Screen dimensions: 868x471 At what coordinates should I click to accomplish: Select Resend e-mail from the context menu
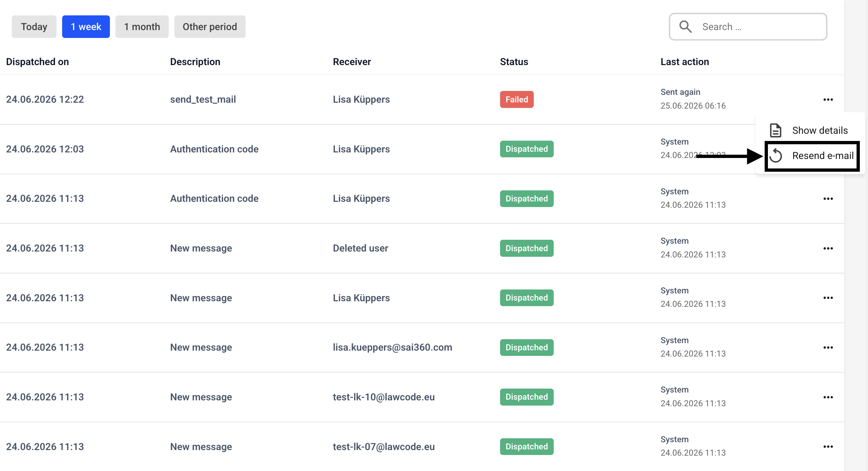coord(812,156)
